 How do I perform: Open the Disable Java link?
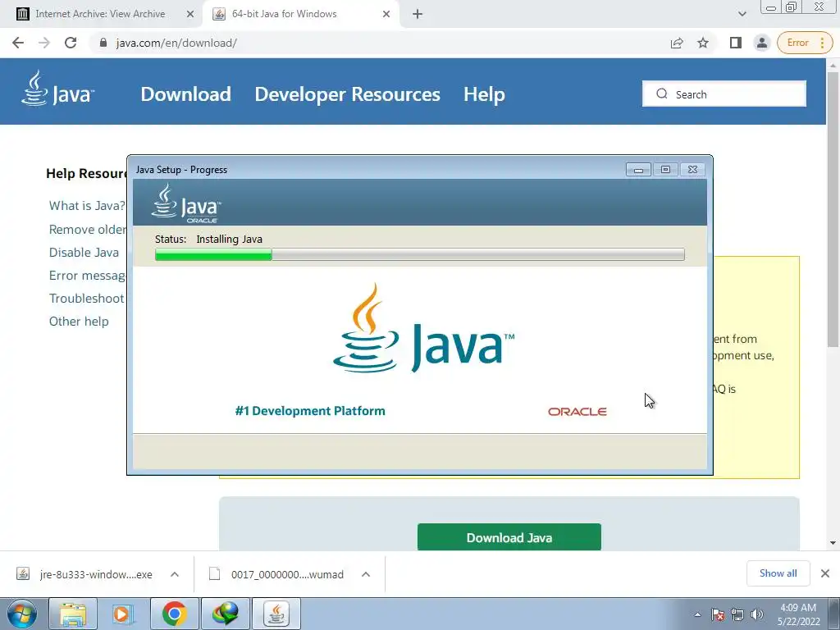84,253
